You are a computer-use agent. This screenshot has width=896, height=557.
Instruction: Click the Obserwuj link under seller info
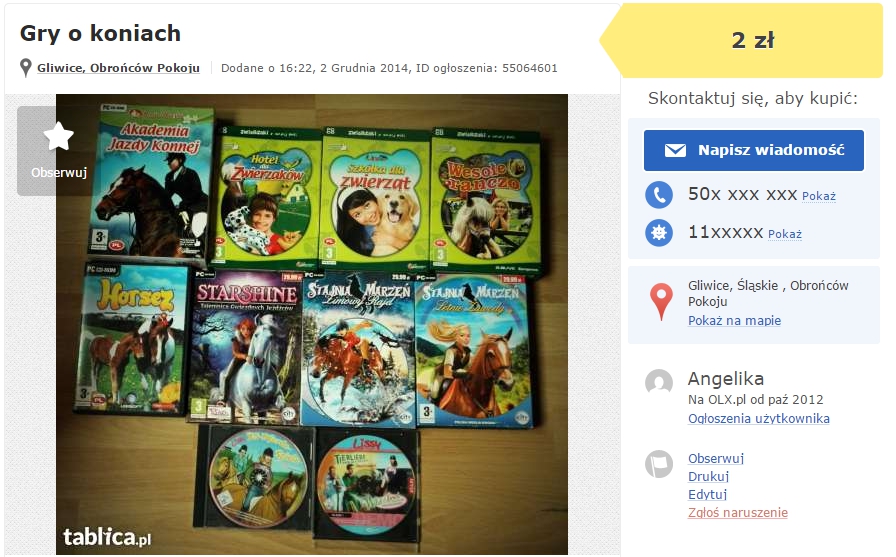(715, 459)
